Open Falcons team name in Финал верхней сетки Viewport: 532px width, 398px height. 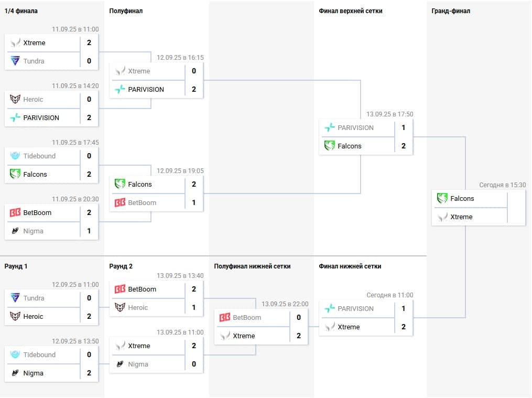click(x=350, y=146)
